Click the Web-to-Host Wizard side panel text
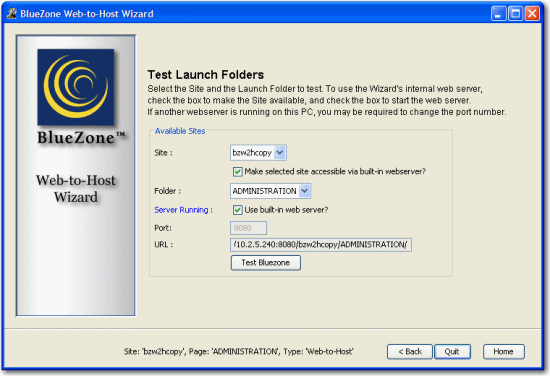The image size is (550, 376). (76, 189)
